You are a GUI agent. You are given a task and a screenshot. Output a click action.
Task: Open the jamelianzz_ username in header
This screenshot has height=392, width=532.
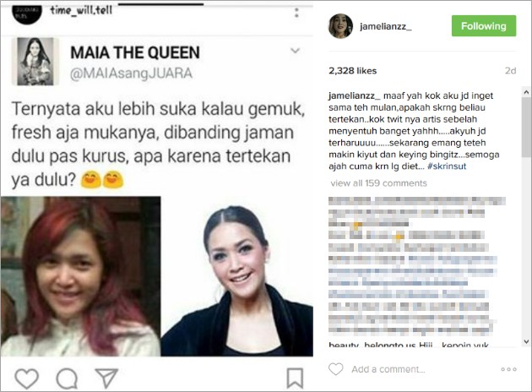click(x=386, y=26)
